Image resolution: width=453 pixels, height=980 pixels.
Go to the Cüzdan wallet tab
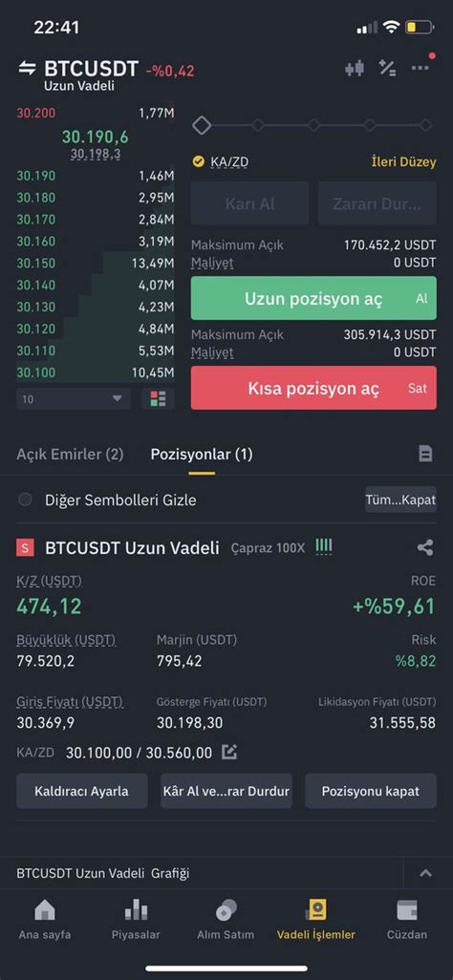point(407,920)
